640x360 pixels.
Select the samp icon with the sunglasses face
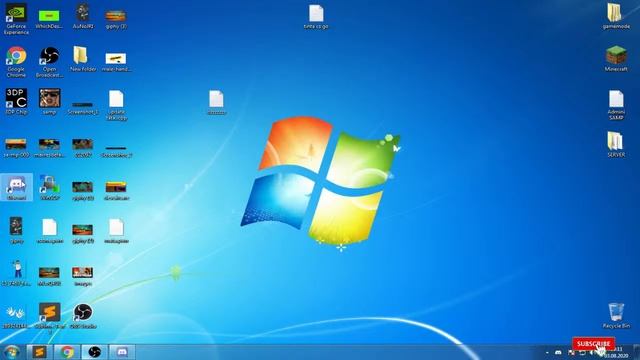(x=49, y=101)
